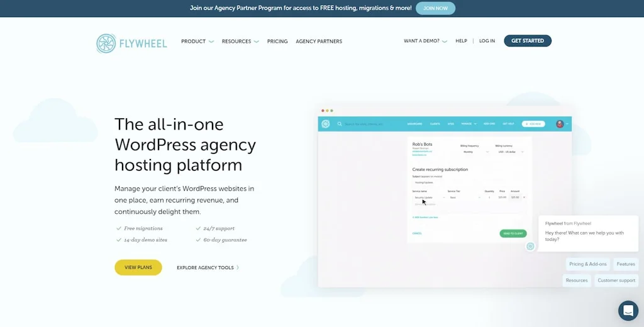Open the Service Tier Basic dropdown
This screenshot has width=644, height=327.
click(465, 197)
